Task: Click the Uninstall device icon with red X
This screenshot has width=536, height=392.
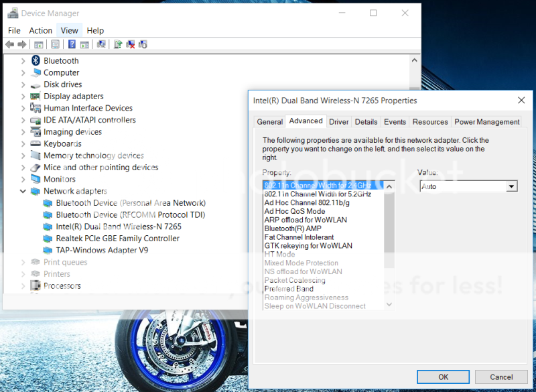Action: 131,44
